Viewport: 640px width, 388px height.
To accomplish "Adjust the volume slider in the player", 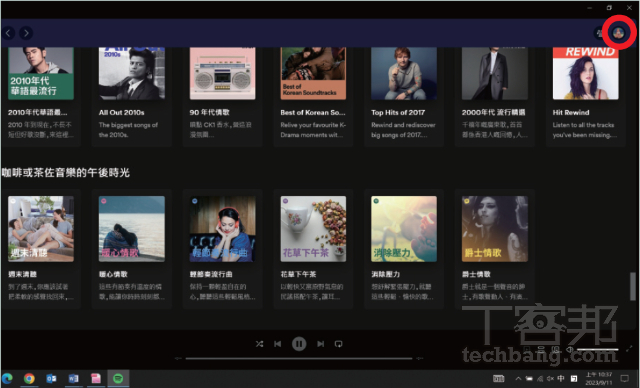I will (x=598, y=349).
